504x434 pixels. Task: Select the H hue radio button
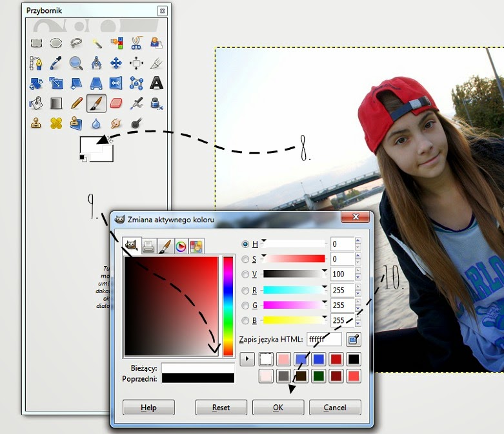coord(245,244)
